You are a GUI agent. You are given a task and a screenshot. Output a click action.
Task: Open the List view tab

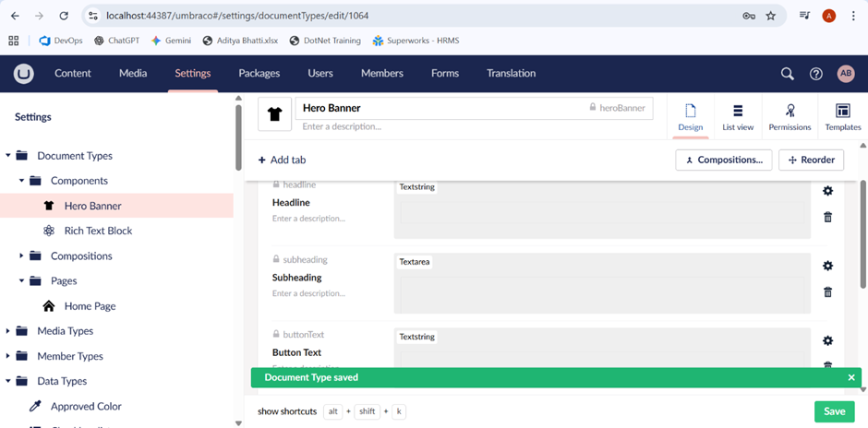[x=738, y=117]
